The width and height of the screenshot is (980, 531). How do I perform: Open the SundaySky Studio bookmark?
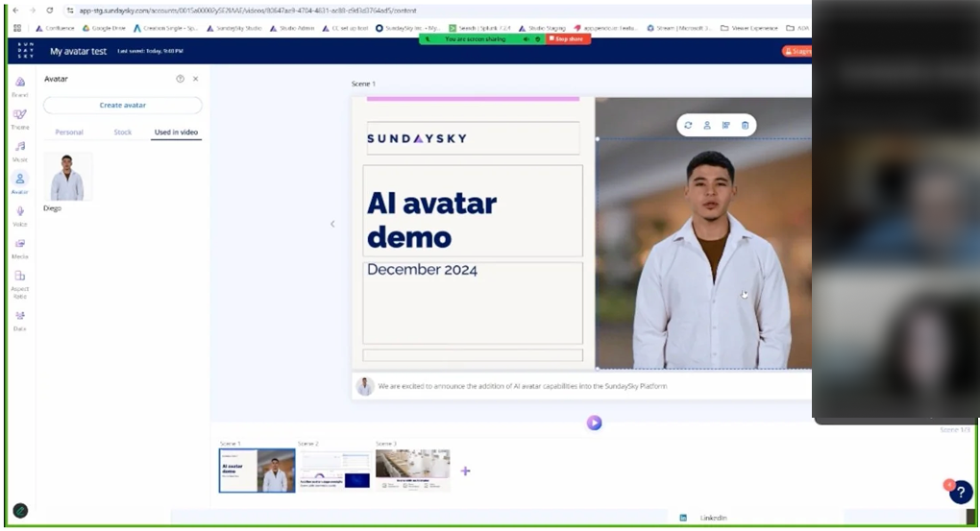233,28
